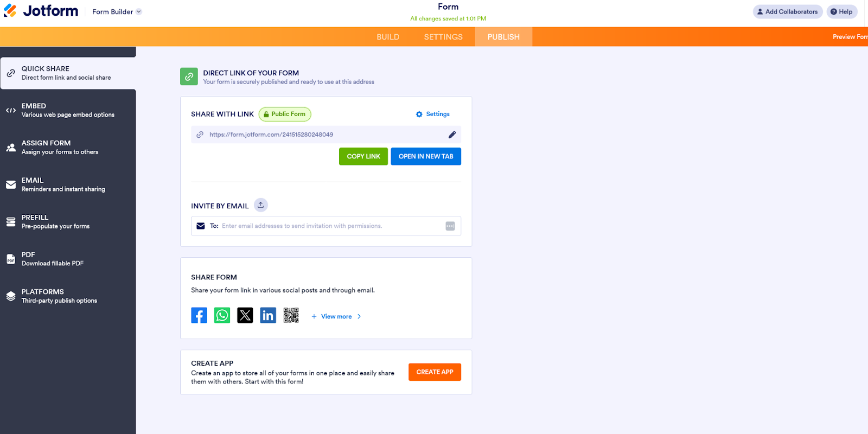Screen dimensions: 868x434
Task: Click the COPY LINK button
Action: 363,156
